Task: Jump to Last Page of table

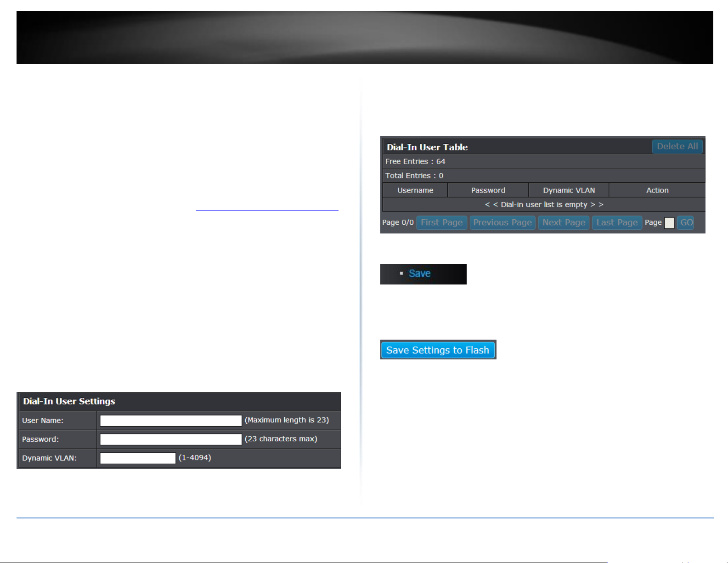Action: pyautogui.click(x=617, y=223)
